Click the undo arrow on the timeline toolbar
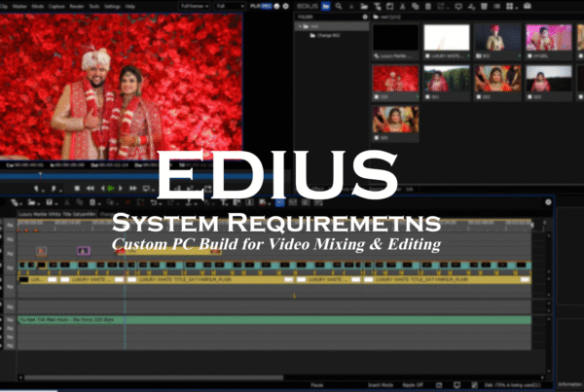 pyautogui.click(x=154, y=202)
